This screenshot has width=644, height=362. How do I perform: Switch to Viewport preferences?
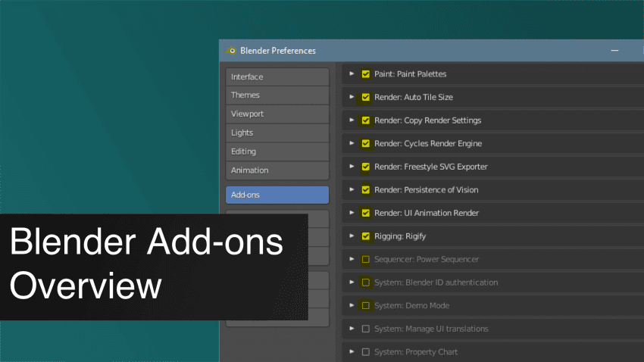pos(277,114)
